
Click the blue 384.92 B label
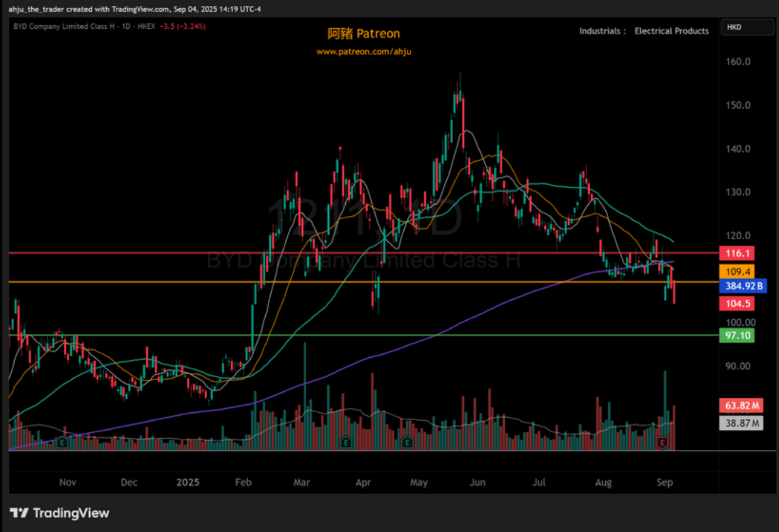(x=743, y=286)
